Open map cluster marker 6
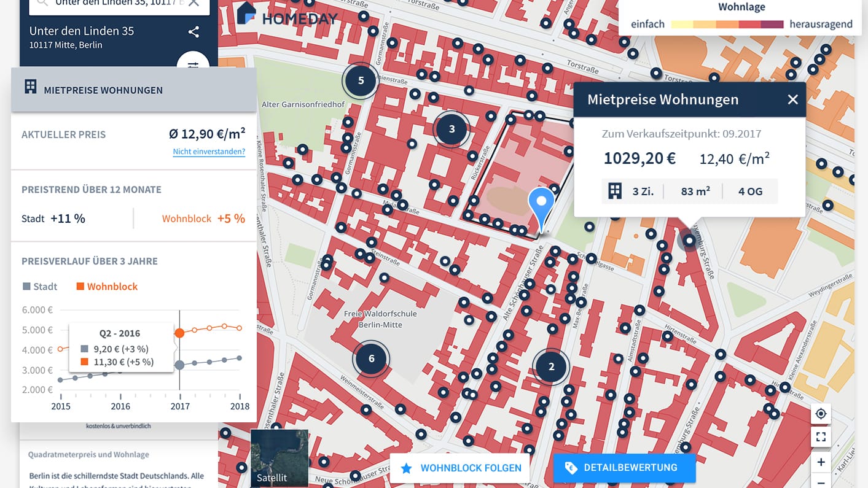The height and width of the screenshot is (488, 868). coord(372,359)
